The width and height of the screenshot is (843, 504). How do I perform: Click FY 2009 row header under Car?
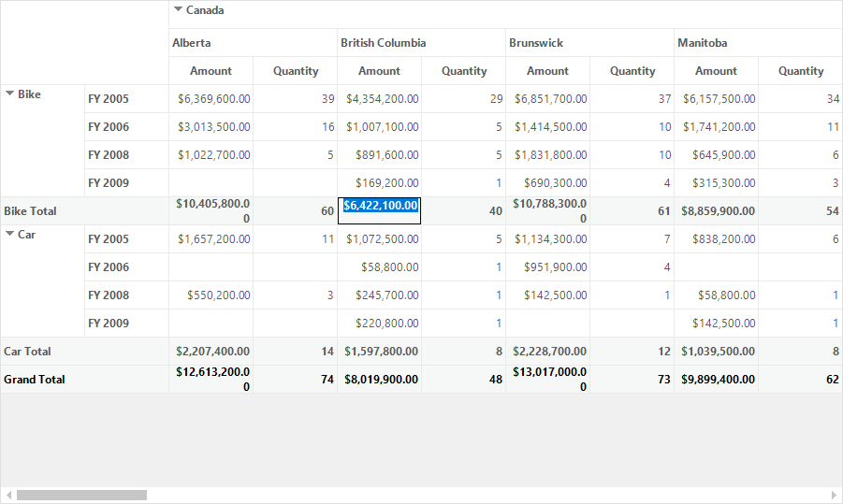[x=126, y=324]
